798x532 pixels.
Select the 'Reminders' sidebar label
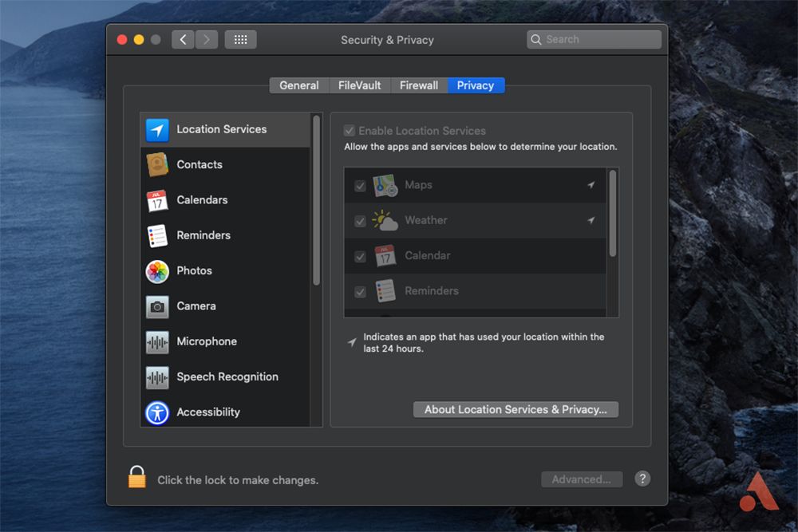(x=203, y=235)
